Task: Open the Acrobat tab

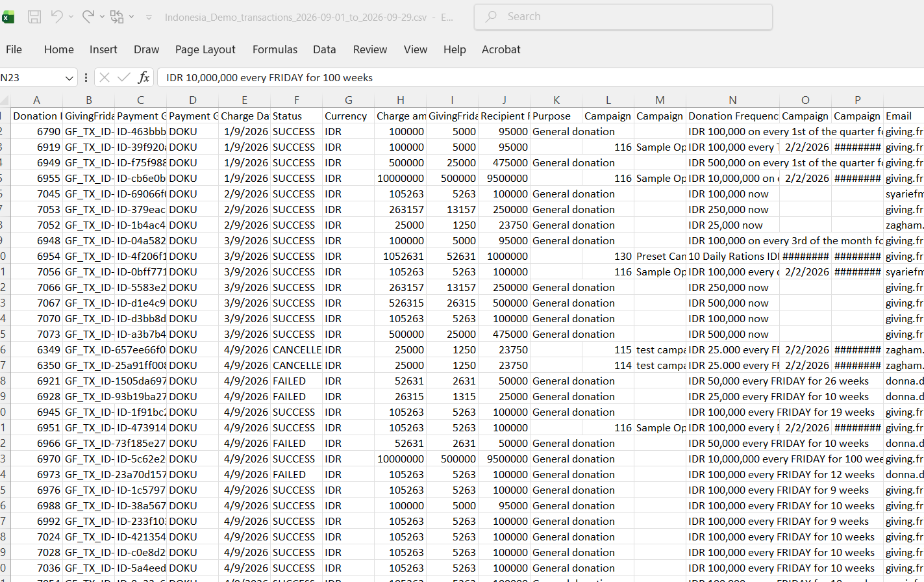Action: pyautogui.click(x=501, y=49)
